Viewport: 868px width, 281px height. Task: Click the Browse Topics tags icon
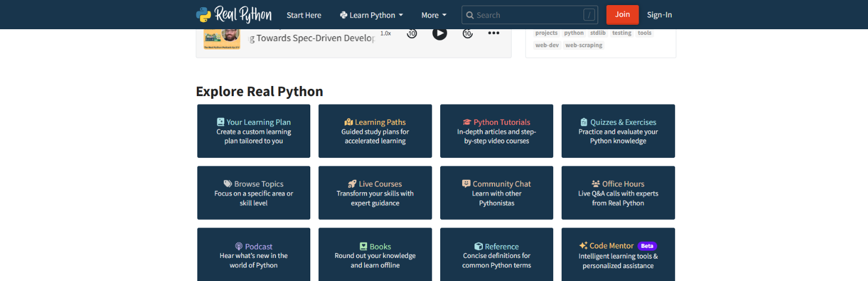[x=228, y=184]
